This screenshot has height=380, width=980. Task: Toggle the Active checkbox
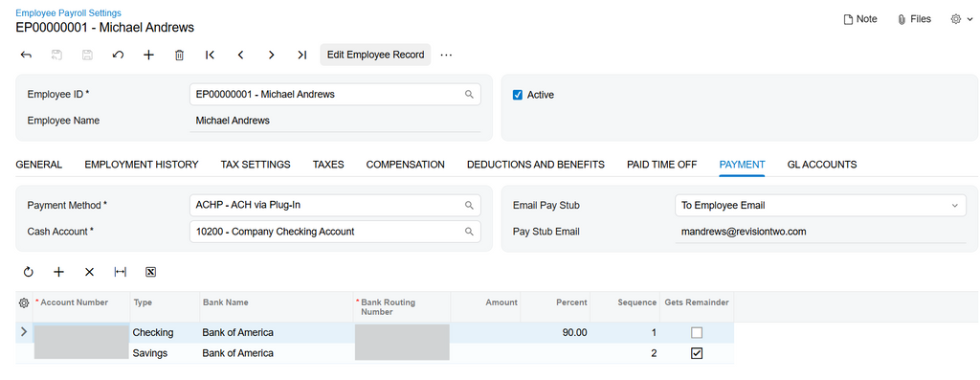pyautogui.click(x=518, y=95)
